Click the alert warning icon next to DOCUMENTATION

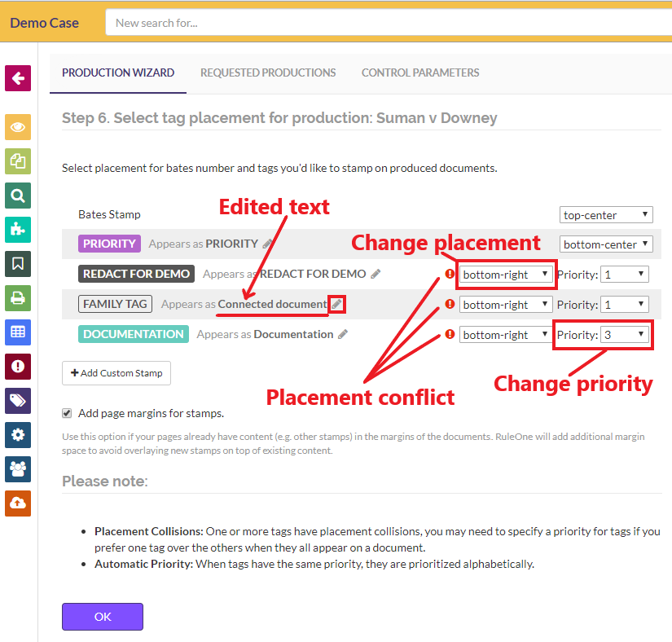[x=449, y=334]
